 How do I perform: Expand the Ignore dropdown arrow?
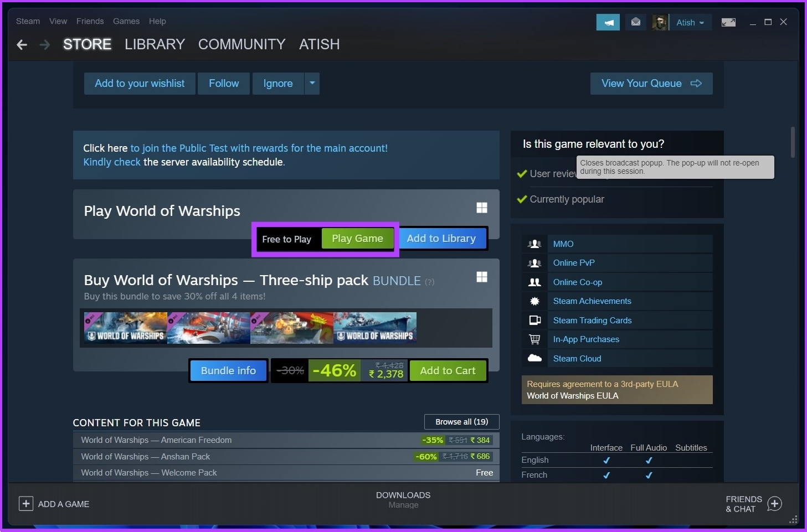click(x=312, y=83)
